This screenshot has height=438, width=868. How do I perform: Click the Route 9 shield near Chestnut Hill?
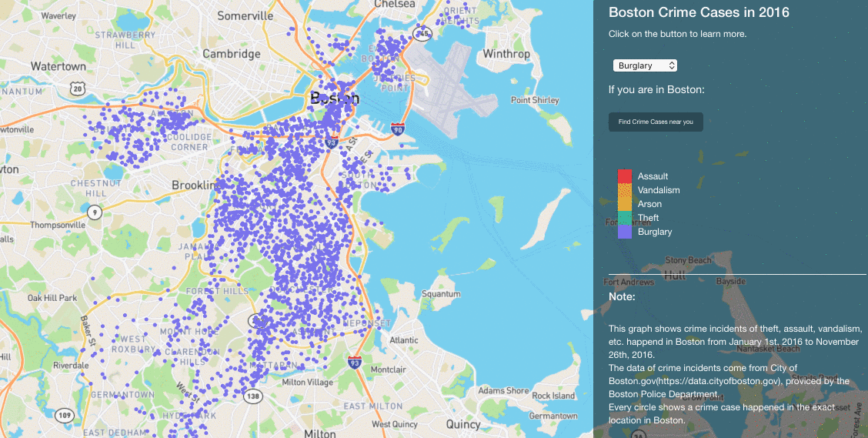tap(94, 212)
